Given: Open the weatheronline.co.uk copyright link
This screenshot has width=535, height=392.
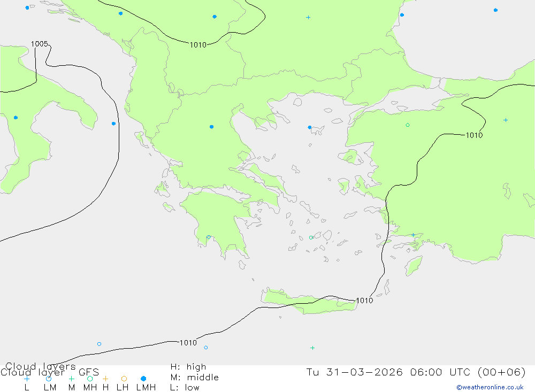Looking at the screenshot, I should click(x=490, y=387).
